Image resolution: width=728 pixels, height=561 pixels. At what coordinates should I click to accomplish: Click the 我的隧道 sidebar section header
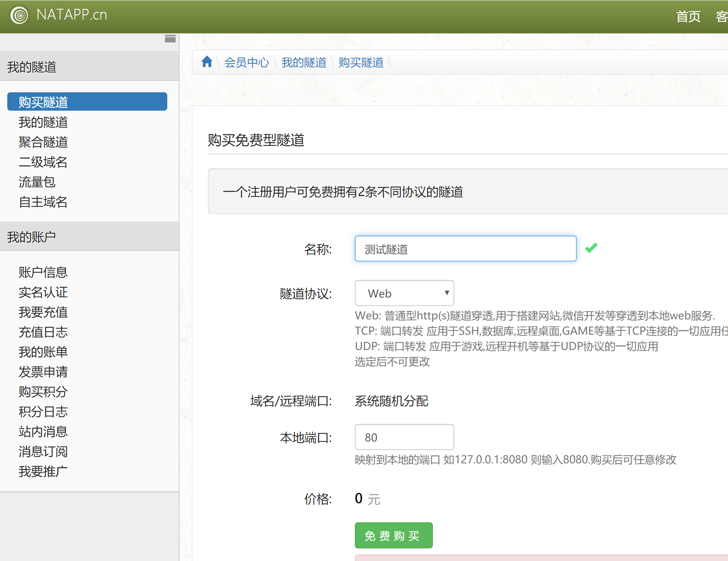pos(89,67)
